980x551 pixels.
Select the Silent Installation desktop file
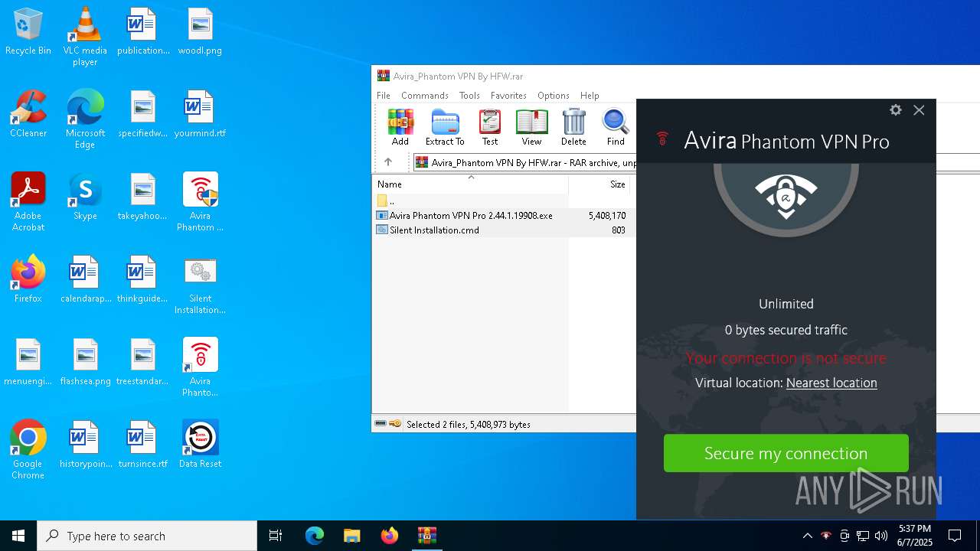click(x=200, y=285)
